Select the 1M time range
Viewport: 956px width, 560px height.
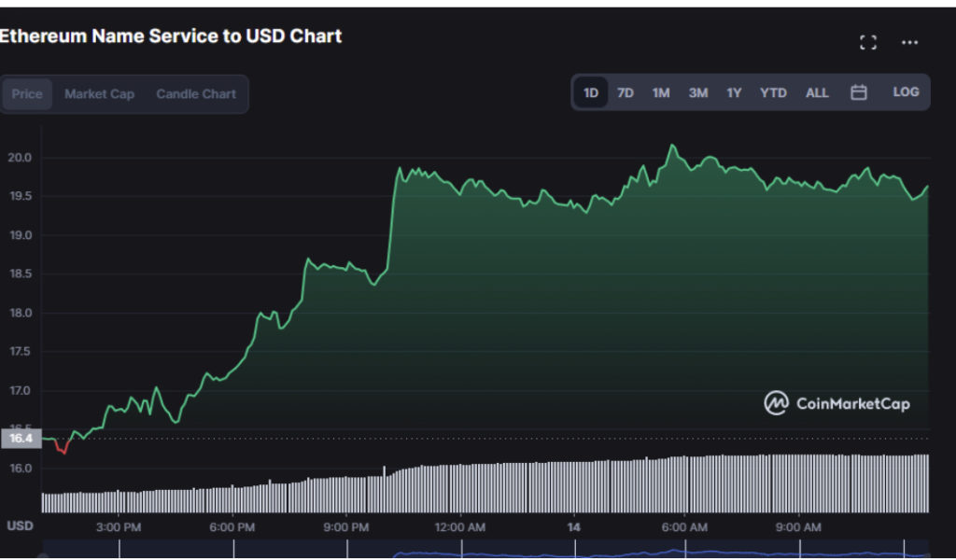(661, 92)
